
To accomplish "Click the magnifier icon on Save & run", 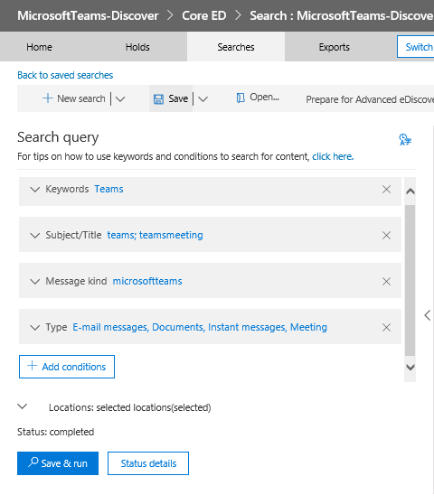I will (33, 462).
